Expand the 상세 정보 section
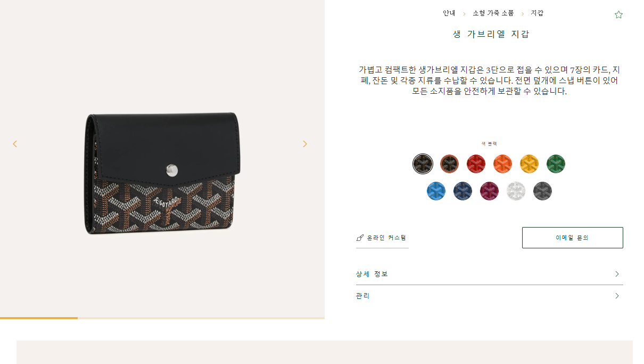This screenshot has width=644, height=364. pyautogui.click(x=489, y=274)
